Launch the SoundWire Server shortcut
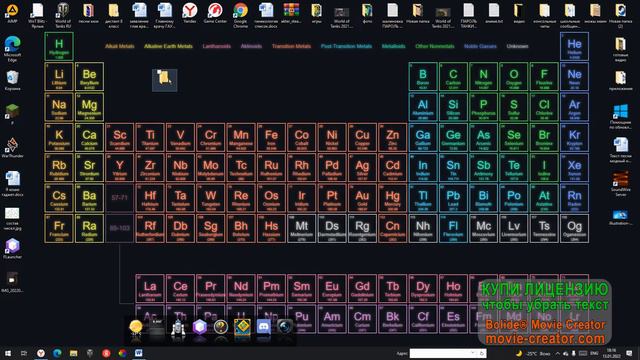The image size is (640, 360). pos(620,184)
